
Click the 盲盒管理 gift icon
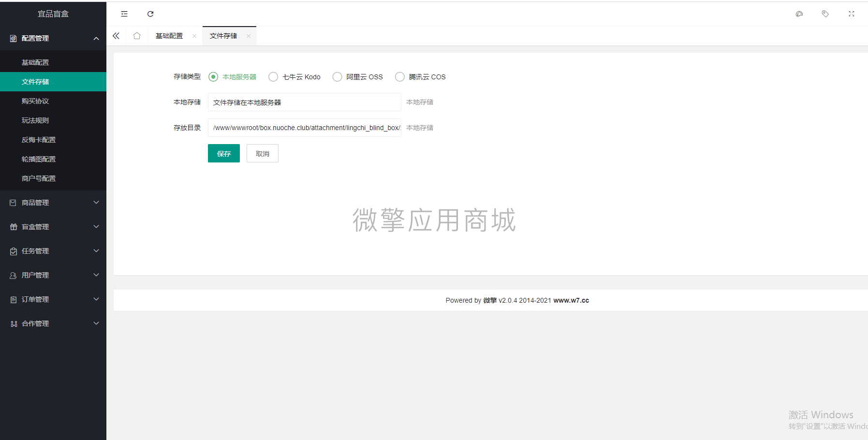point(14,227)
